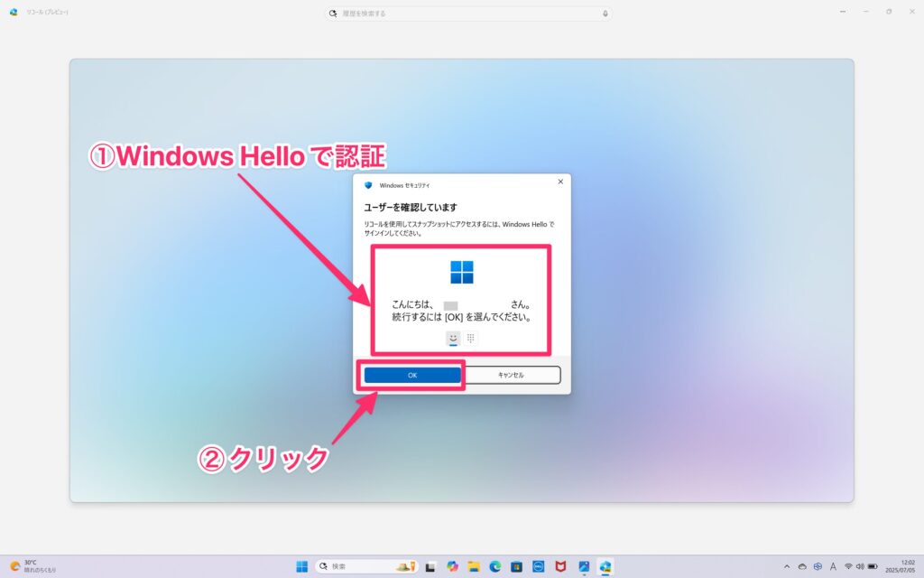Click the more options dots in Recall title bar

pos(843,12)
